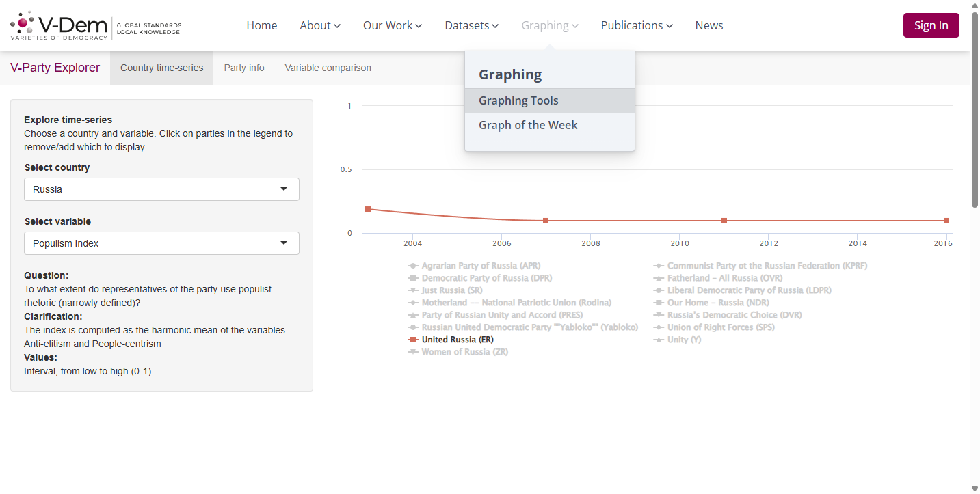
Task: Click the Sign In button
Action: tap(931, 25)
